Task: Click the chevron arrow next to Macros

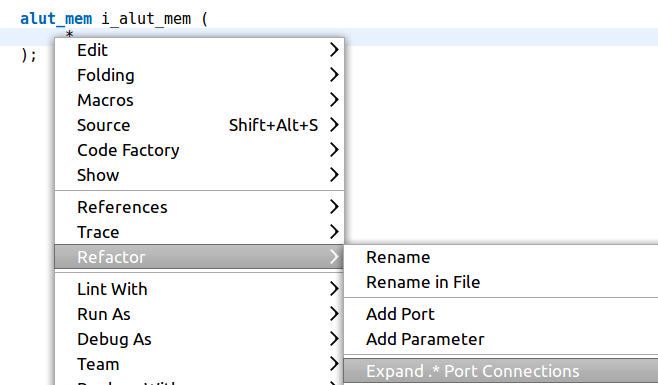Action: [x=334, y=100]
